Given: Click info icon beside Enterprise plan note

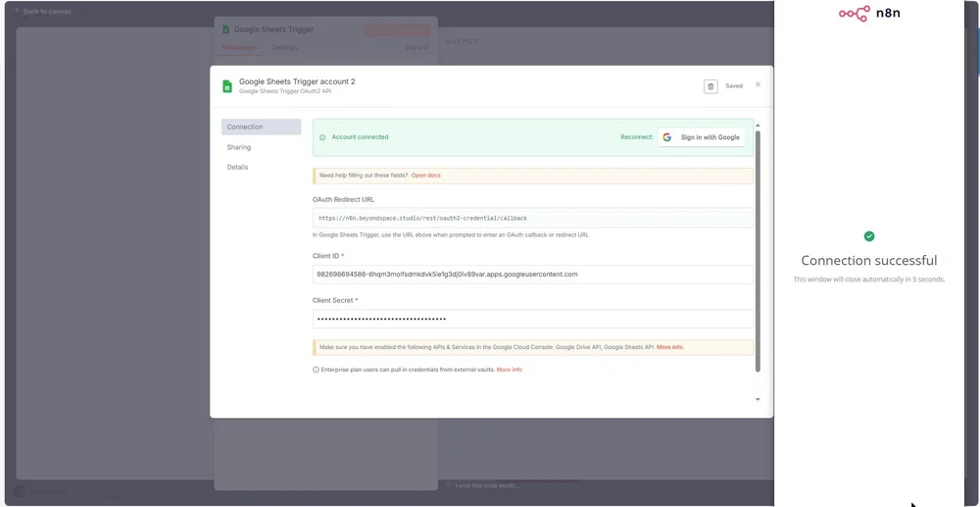Looking at the screenshot, I should point(316,370).
